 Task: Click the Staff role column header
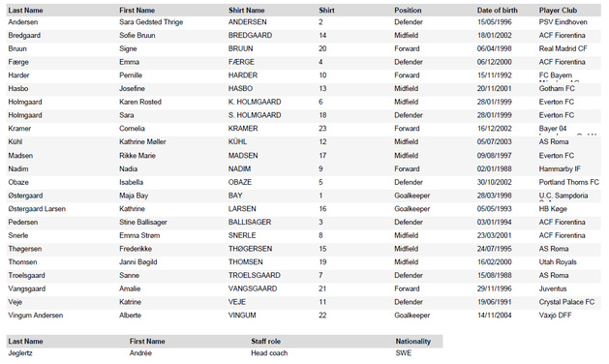(265, 342)
